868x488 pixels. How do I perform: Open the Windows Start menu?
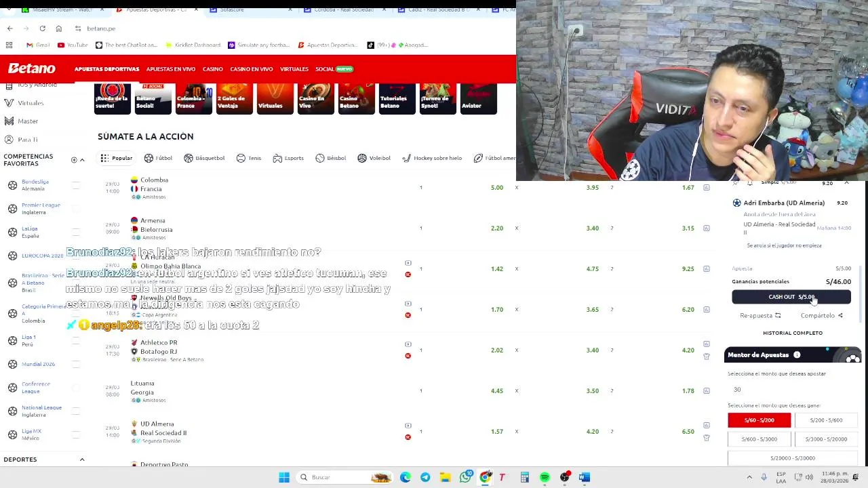click(x=284, y=477)
